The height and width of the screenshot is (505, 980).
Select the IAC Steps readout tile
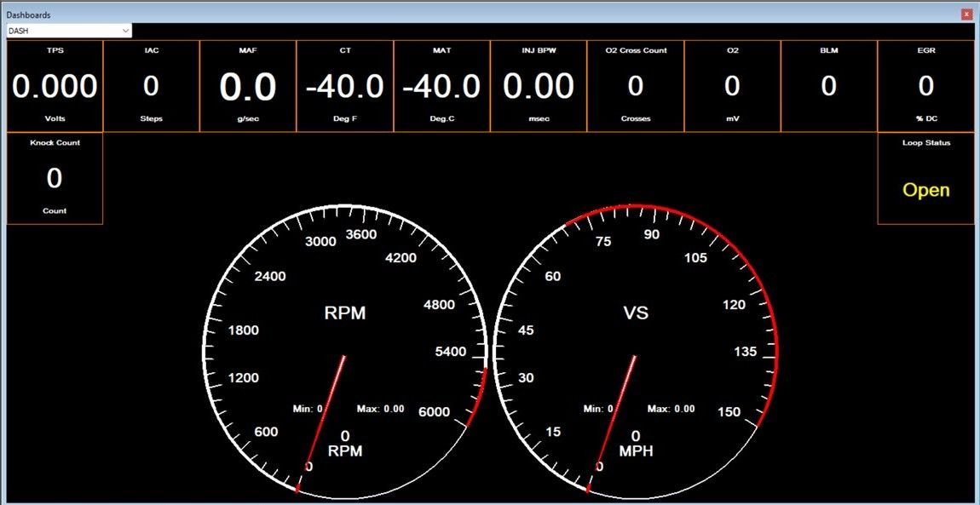151,86
